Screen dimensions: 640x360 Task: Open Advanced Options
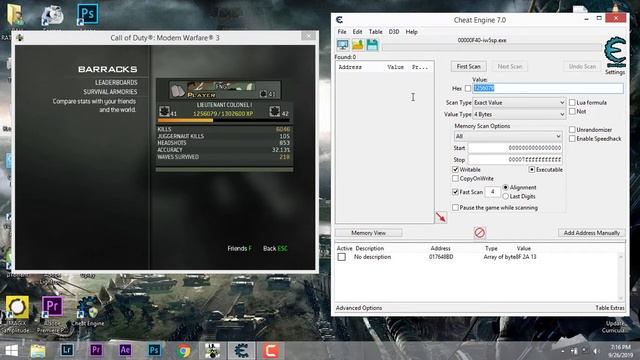coord(359,308)
